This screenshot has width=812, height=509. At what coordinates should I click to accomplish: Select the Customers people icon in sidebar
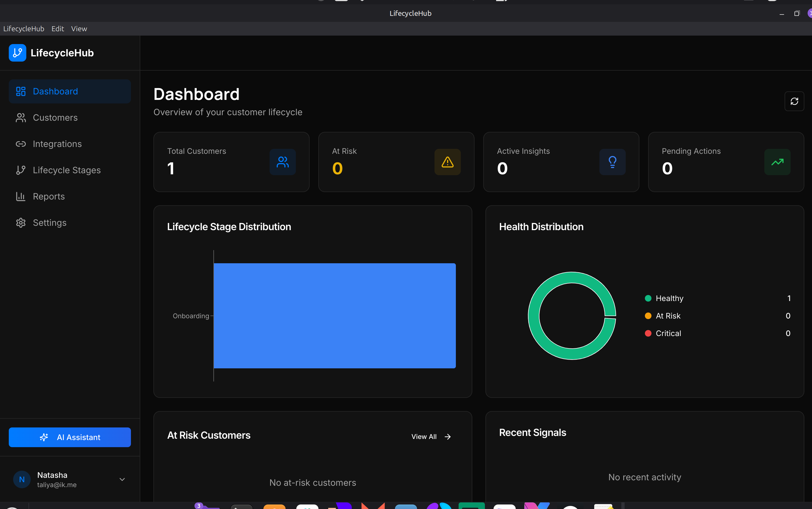21,117
